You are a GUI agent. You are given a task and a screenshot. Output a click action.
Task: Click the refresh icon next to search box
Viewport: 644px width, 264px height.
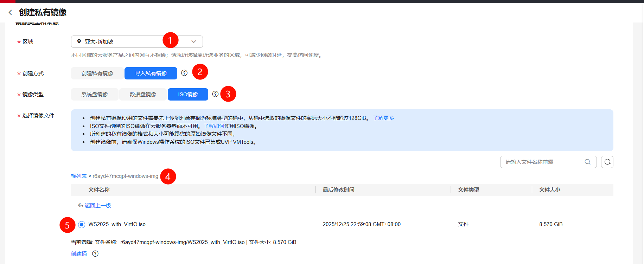[x=607, y=162]
